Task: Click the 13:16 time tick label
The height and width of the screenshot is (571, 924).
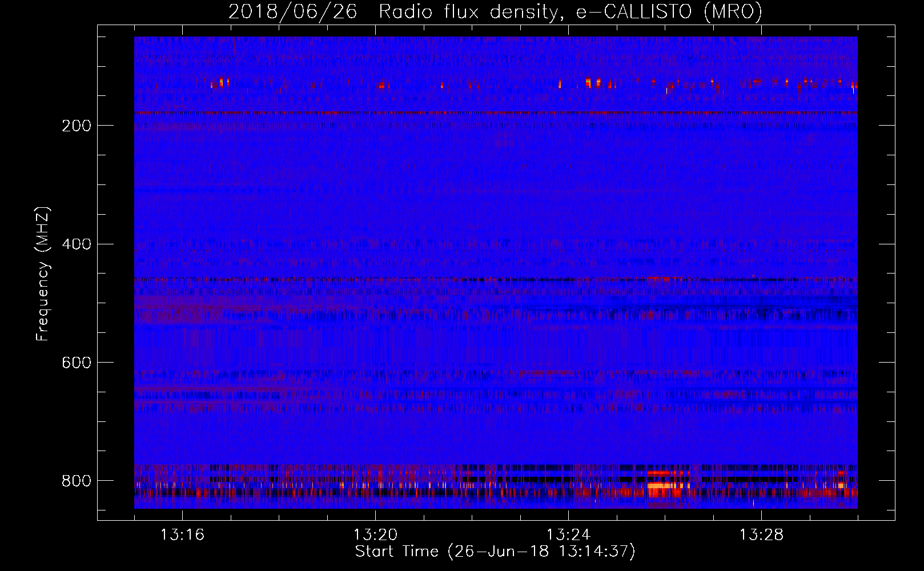Action: click(182, 535)
